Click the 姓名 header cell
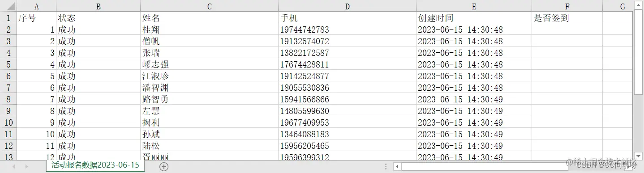The height and width of the screenshot is (173, 644). click(x=210, y=18)
